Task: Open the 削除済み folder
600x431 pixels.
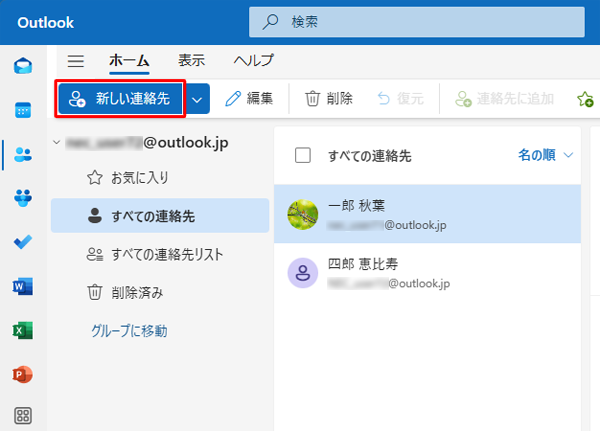Action: [160, 292]
